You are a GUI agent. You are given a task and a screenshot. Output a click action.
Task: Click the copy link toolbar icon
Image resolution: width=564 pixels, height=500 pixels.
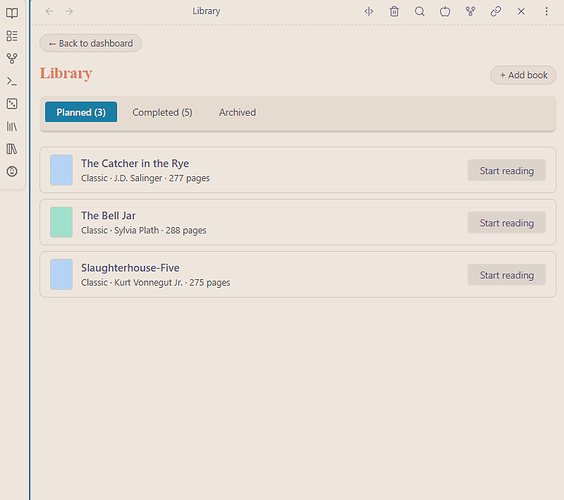496,12
